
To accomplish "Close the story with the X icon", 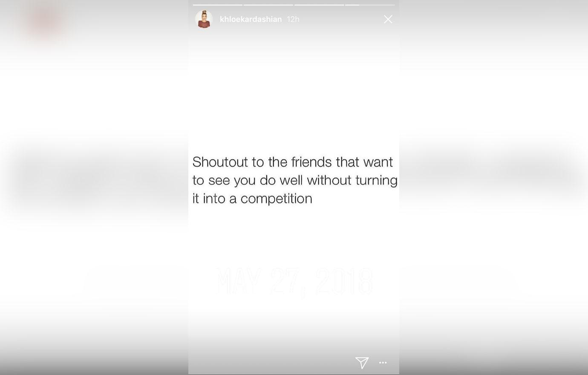I will click(388, 19).
